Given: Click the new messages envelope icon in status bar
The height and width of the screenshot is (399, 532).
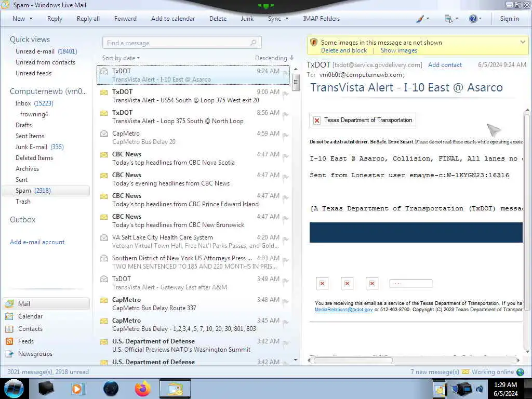Looking at the screenshot, I should click(x=465, y=372).
